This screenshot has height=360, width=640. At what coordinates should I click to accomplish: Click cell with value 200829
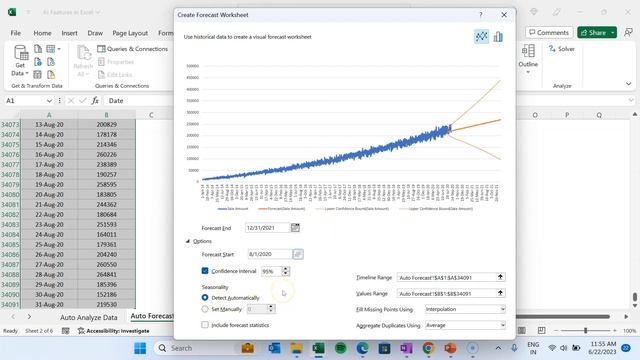(107, 124)
